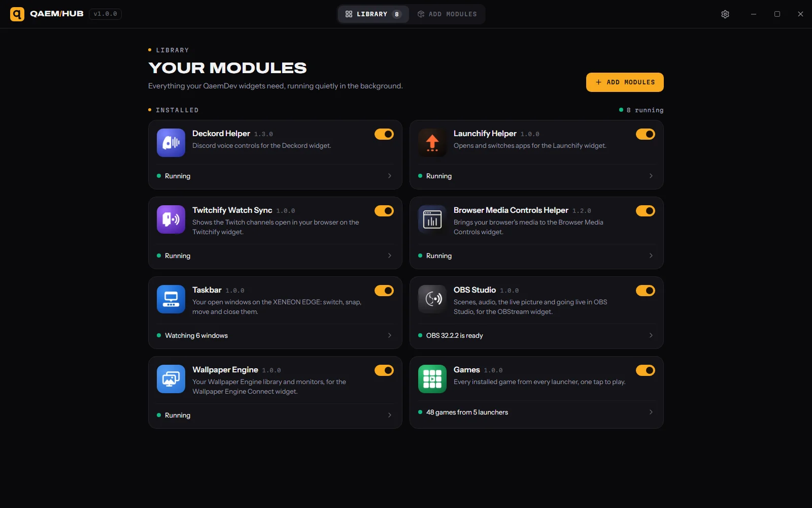Click the Wallpaper Engine title
The width and height of the screenshot is (812, 508).
(x=225, y=370)
